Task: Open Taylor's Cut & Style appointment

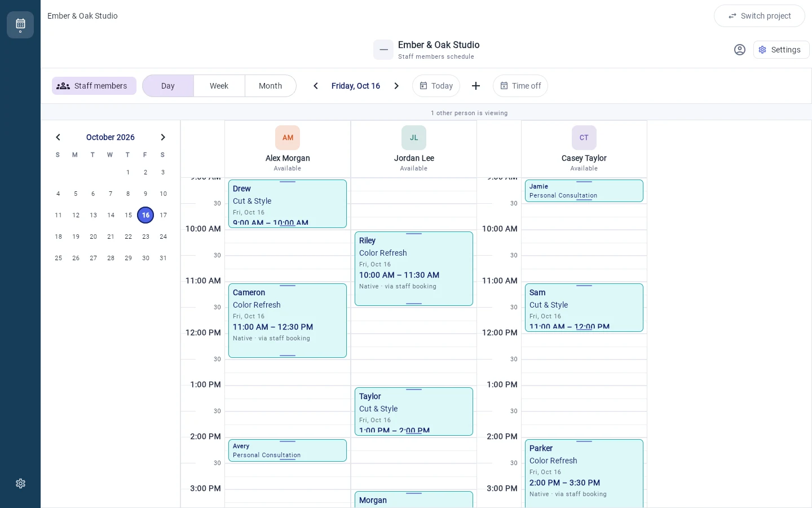Action: click(x=414, y=411)
